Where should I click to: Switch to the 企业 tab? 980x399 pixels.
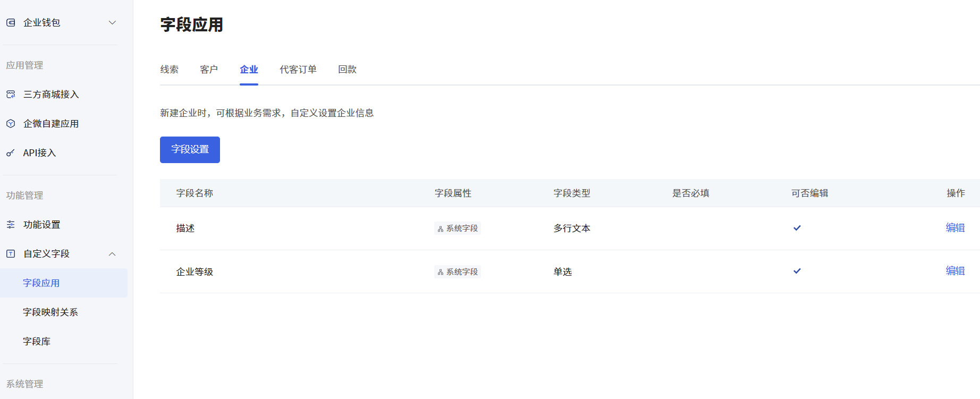pos(249,70)
